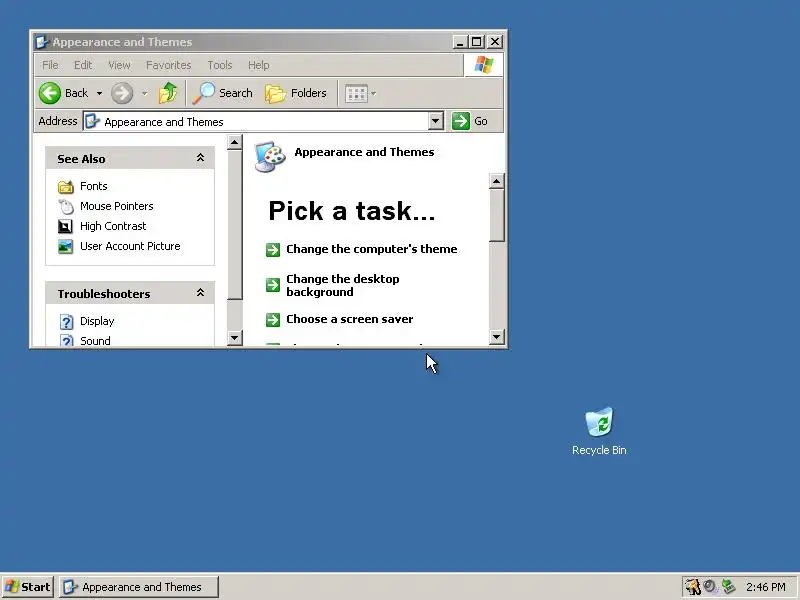800x600 pixels.
Task: Click right pane scrollbar up arrow
Action: click(496, 181)
